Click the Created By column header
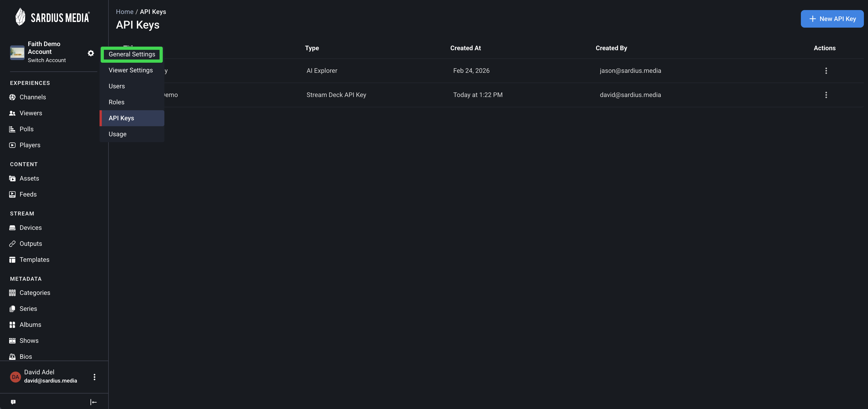The height and width of the screenshot is (409, 868). [x=611, y=48]
